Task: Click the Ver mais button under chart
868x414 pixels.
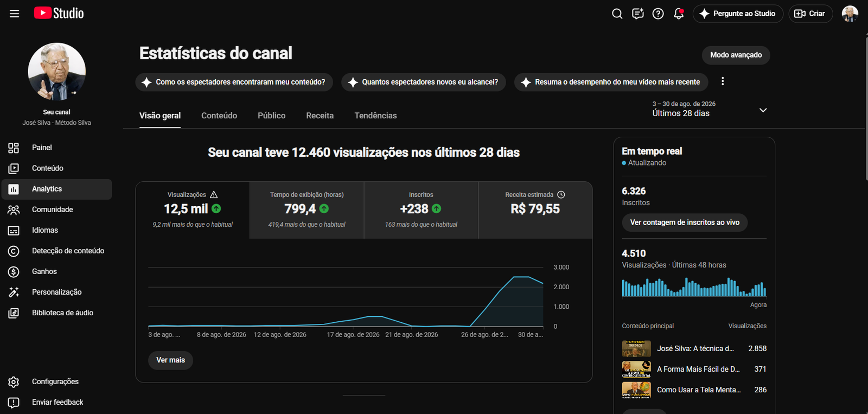Action: click(171, 360)
